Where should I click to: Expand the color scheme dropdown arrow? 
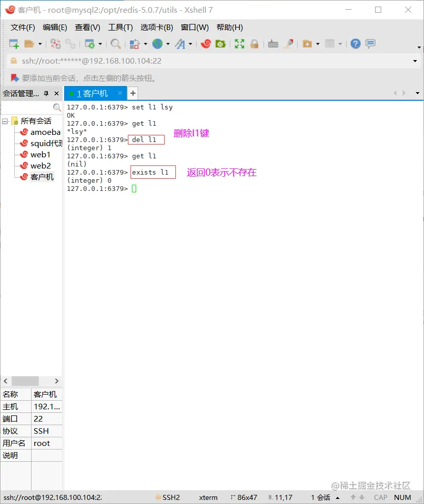click(x=145, y=44)
